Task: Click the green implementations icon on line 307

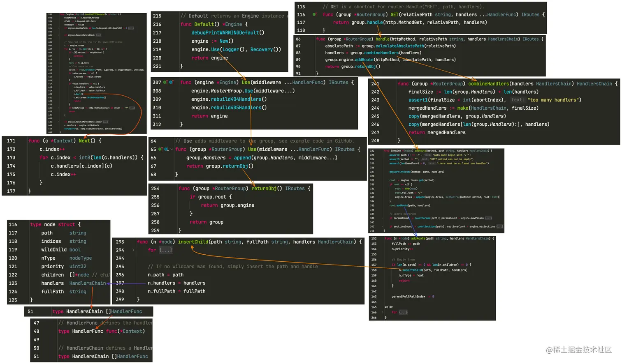Action: pos(164,82)
